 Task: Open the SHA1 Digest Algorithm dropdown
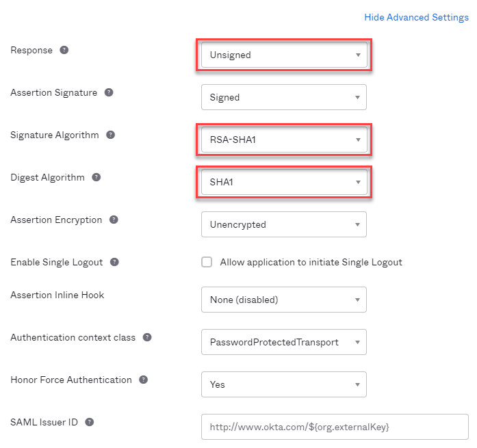(284, 182)
